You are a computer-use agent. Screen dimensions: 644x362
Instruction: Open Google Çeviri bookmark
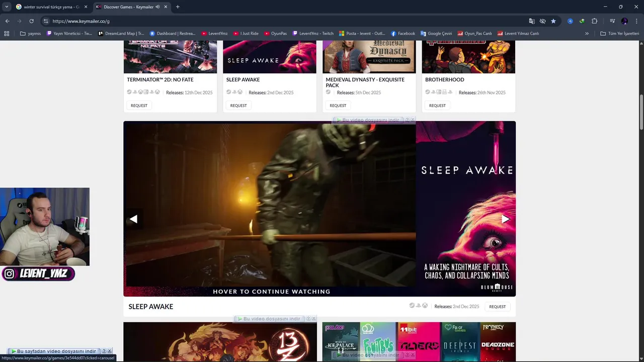coord(436,34)
